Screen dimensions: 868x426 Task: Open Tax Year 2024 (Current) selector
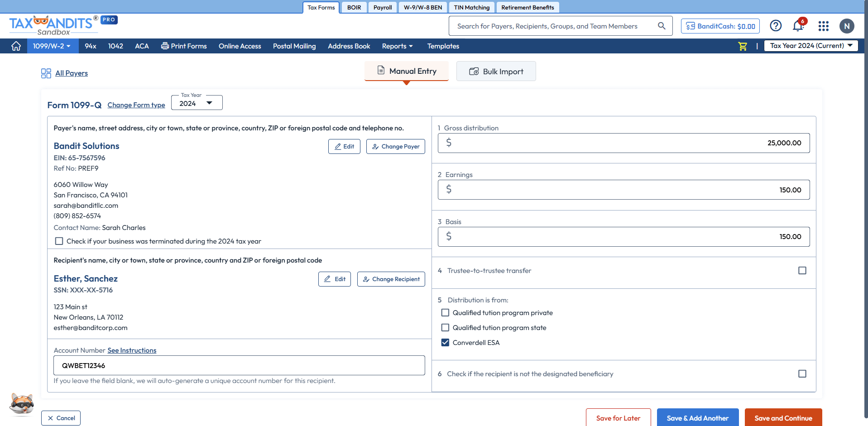(x=811, y=46)
